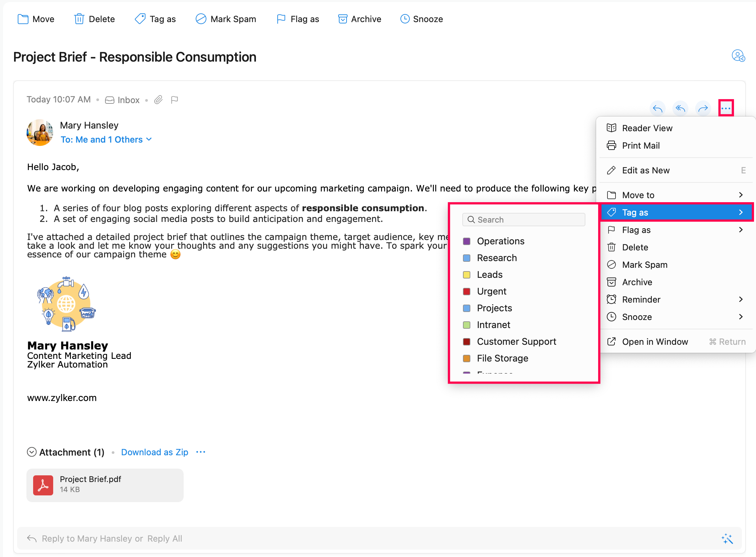Click the Reply arrow icon
Viewport: 756px width, 557px height.
click(x=657, y=108)
